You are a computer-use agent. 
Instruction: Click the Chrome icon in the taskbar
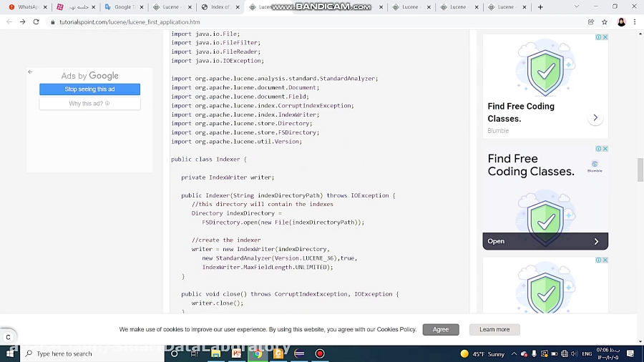point(257,353)
